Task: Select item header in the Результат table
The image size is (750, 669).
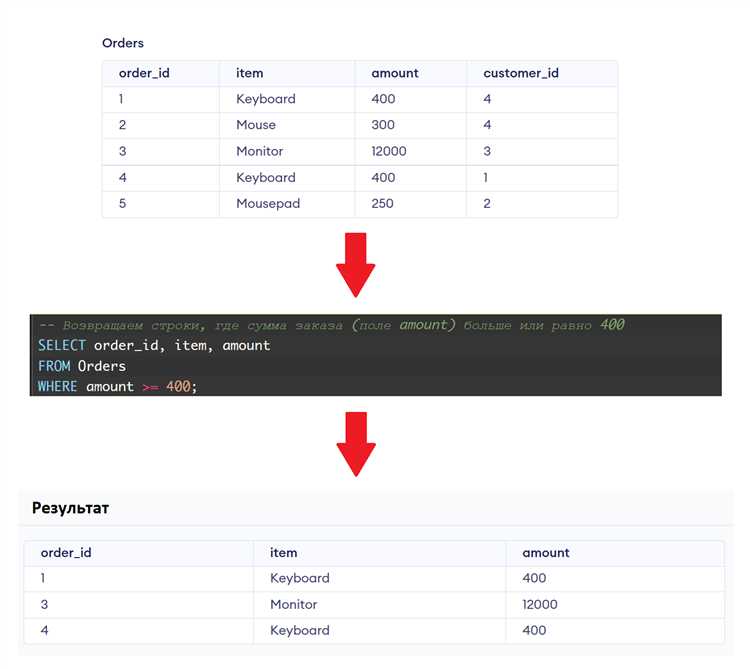Action: tap(283, 552)
